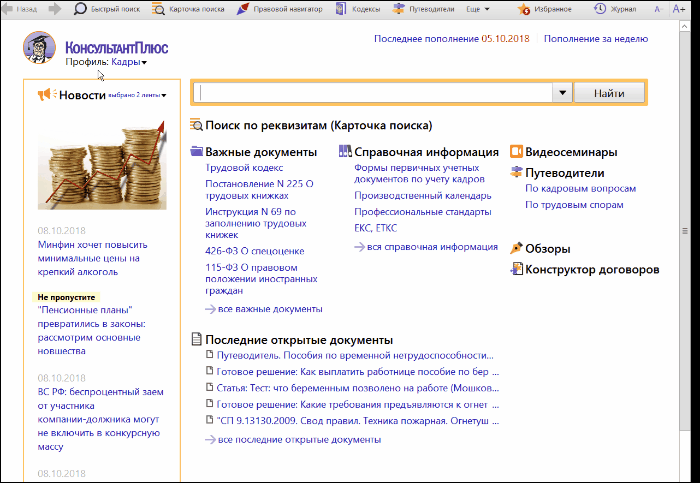Open Формы первичных учетных документов link
The width and height of the screenshot is (700, 483).
pyautogui.click(x=419, y=173)
